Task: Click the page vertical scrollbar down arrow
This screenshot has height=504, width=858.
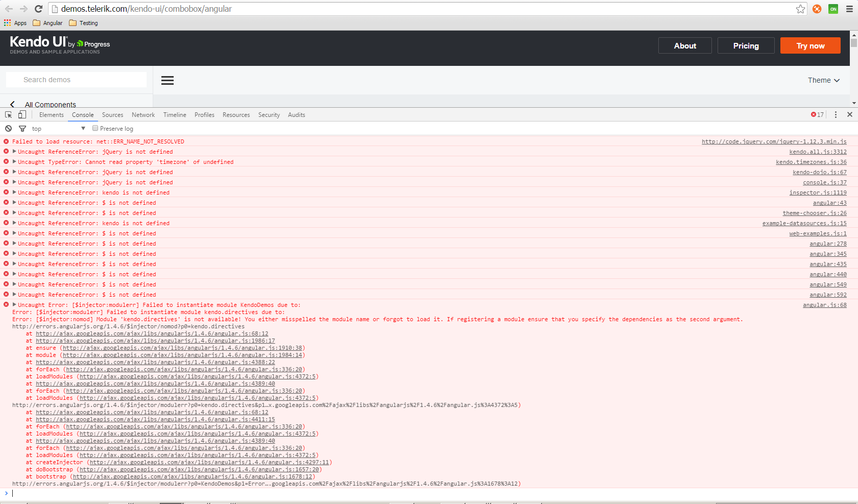Action: tap(854, 103)
